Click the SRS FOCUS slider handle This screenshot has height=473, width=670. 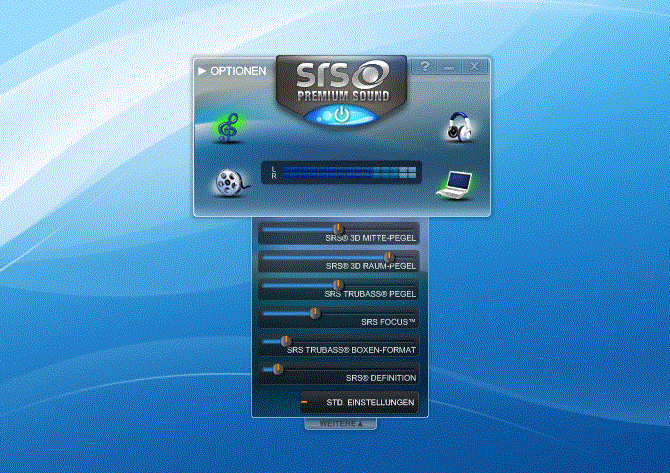tap(314, 313)
